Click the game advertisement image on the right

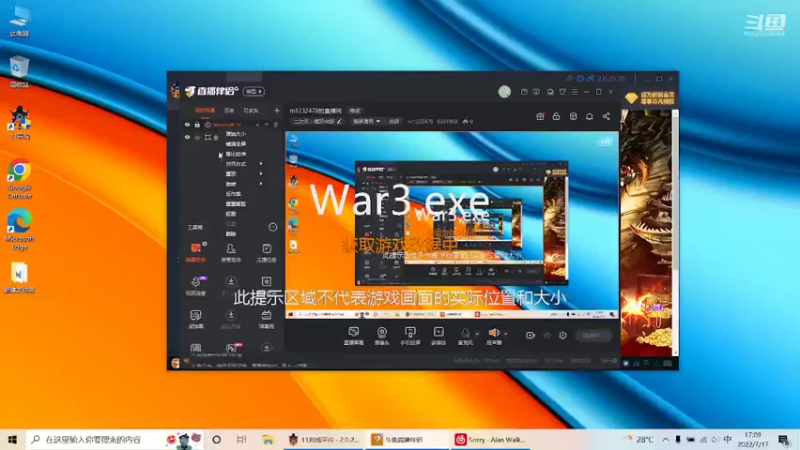[646, 232]
